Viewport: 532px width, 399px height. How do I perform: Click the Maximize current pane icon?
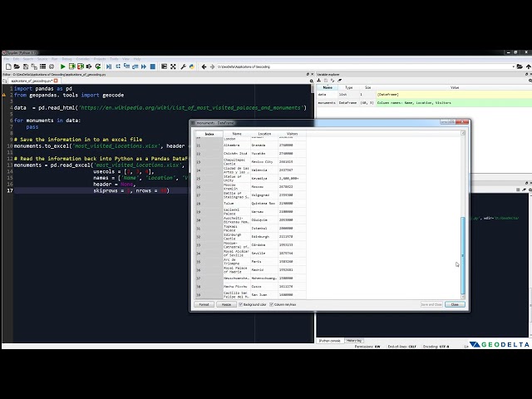pos(165,66)
